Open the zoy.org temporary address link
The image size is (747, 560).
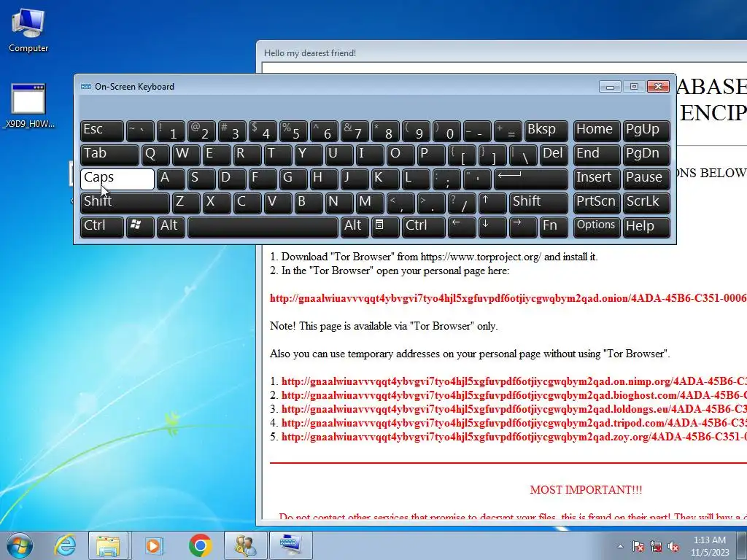[x=514, y=437]
